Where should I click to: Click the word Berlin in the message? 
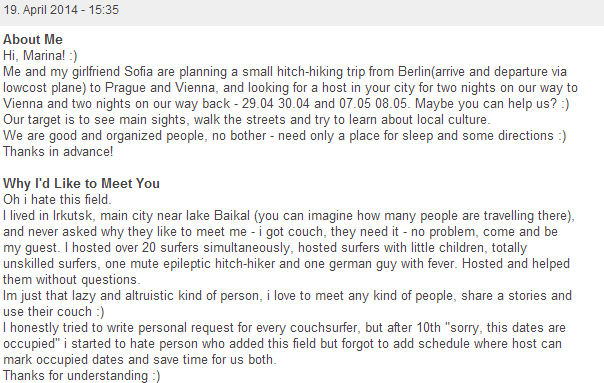click(x=414, y=72)
